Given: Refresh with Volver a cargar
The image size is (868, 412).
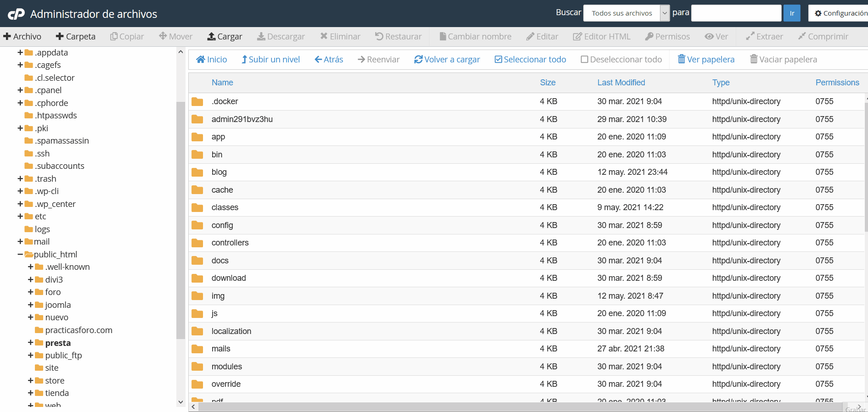Looking at the screenshot, I should point(447,59).
